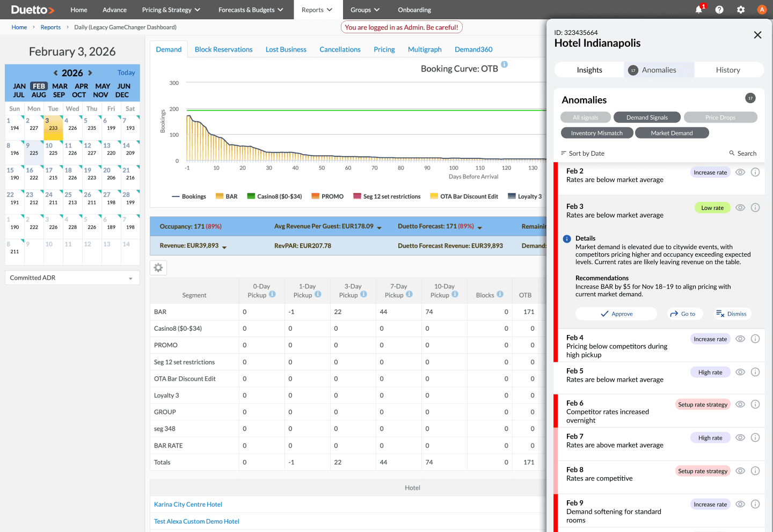Click info icon beside Booking Curve title
Image resolution: width=773 pixels, height=532 pixels.
click(x=504, y=64)
